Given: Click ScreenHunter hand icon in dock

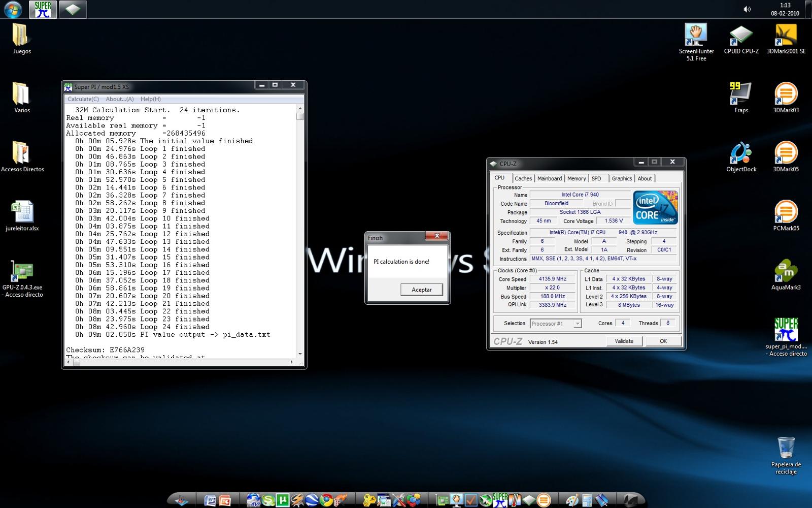Looking at the screenshot, I should (x=456, y=500).
